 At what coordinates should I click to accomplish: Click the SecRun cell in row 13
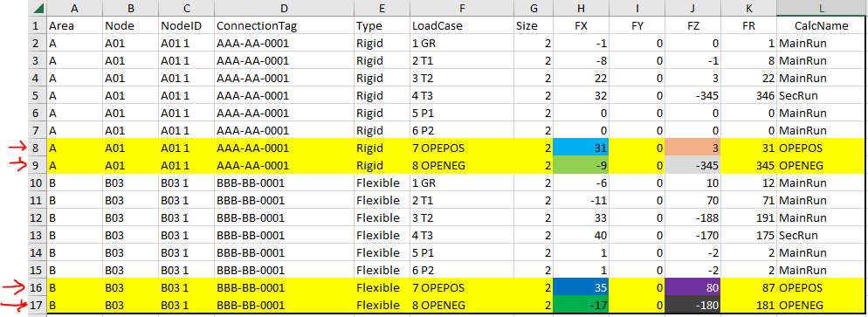822,235
